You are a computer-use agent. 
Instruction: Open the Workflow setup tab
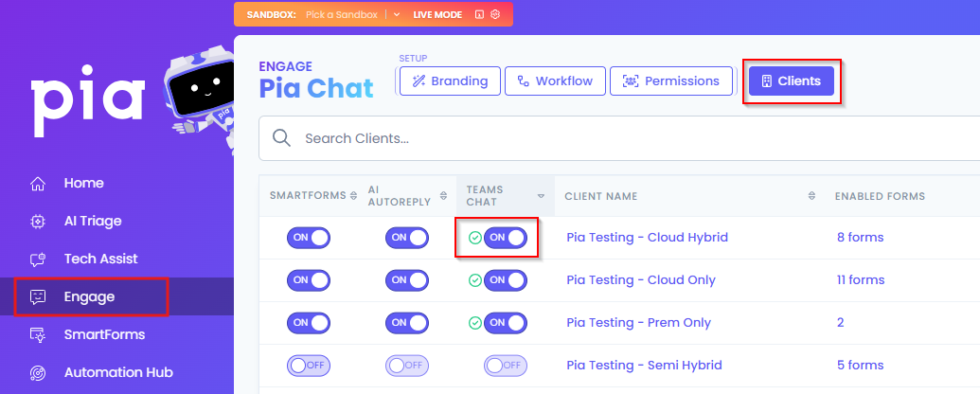tap(555, 81)
